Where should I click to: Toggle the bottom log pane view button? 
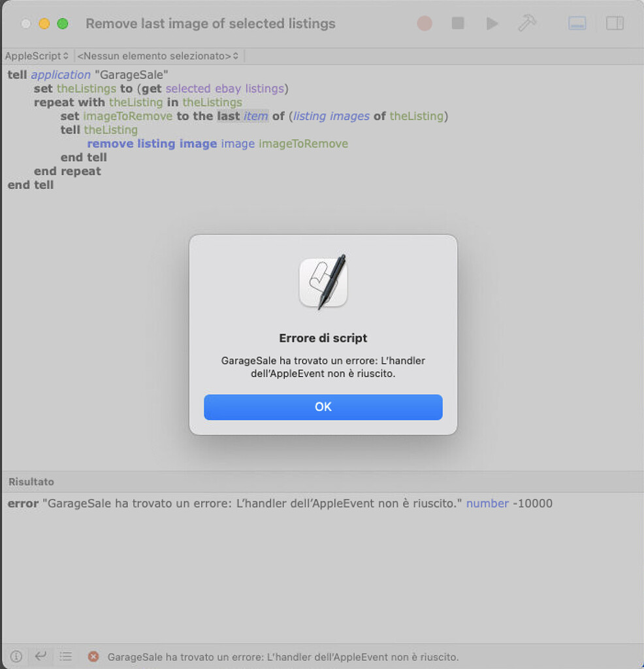577,24
